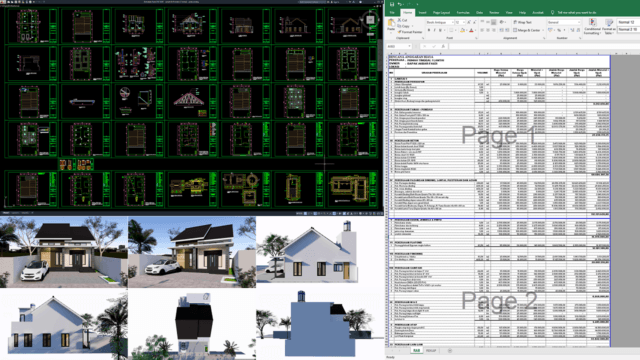640x360 pixels.
Task: Click the Format Painter icon
Action: [x=400, y=32]
